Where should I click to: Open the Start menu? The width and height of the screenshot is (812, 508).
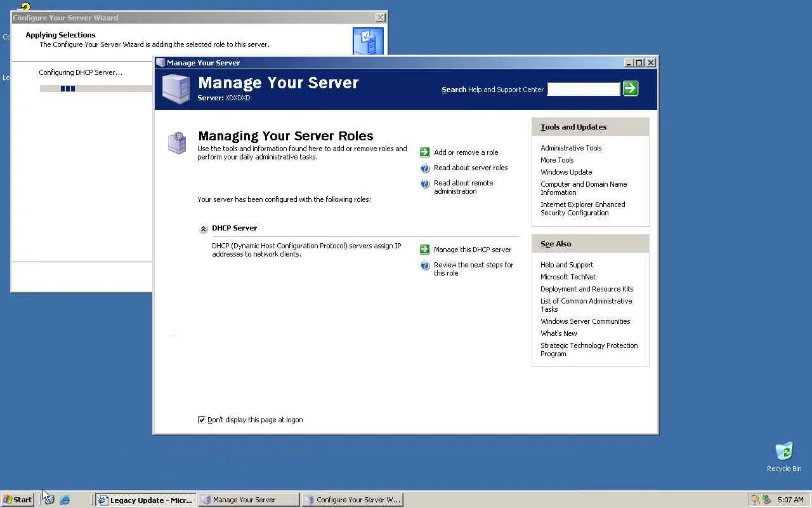coord(18,500)
